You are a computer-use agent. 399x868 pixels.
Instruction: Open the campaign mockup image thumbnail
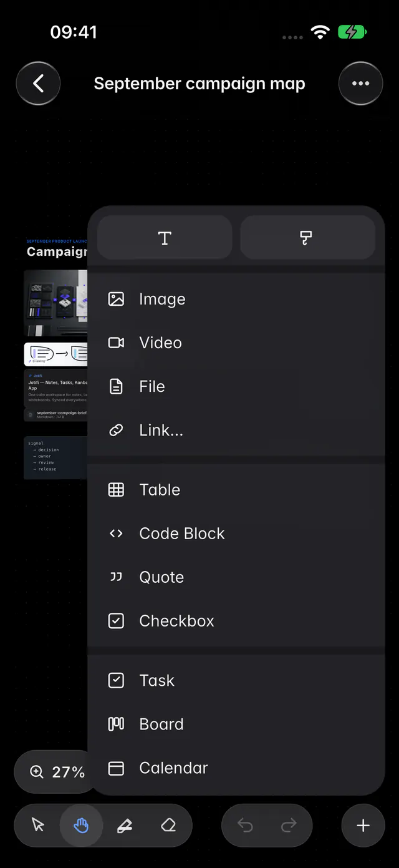pos(55,303)
